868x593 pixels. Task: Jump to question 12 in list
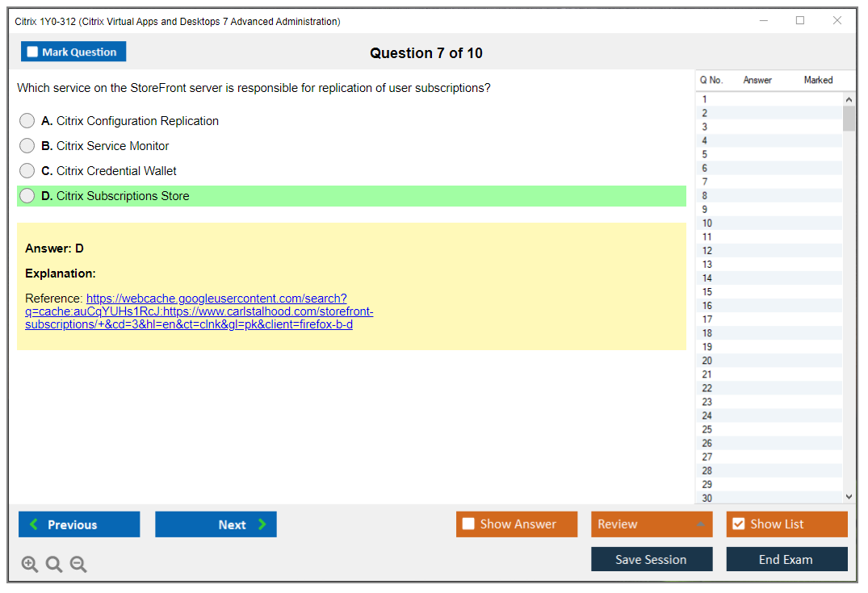(x=707, y=251)
